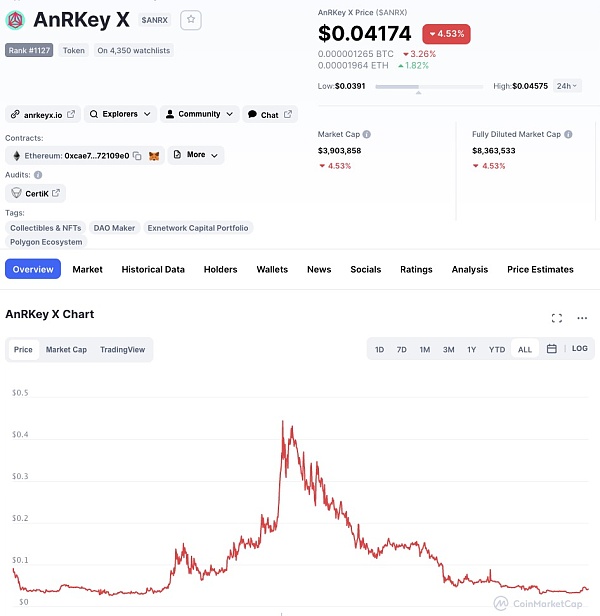The image size is (600, 616).
Task: Switch to Historical Data tab
Action: [153, 269]
